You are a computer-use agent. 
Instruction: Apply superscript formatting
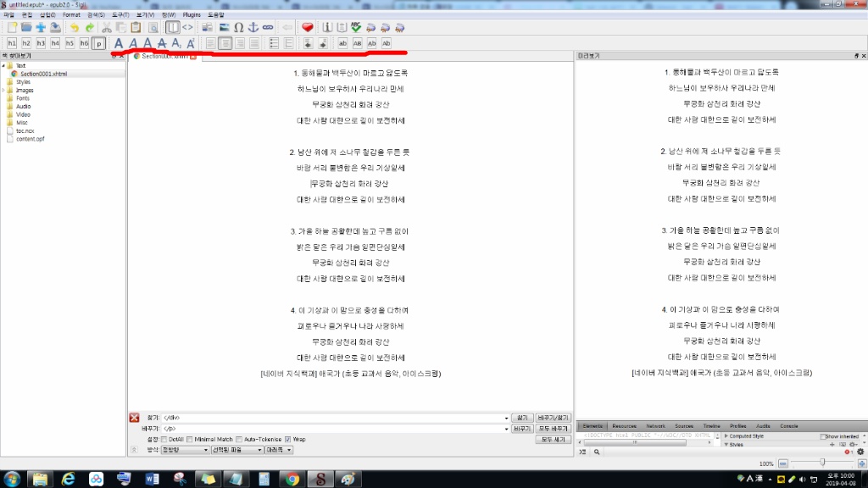(x=191, y=43)
